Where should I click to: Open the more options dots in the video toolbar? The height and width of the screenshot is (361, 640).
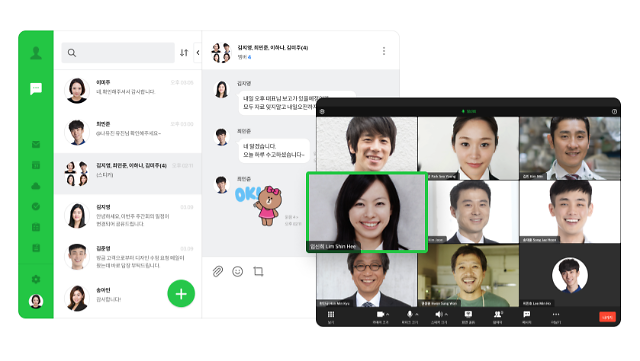point(556,314)
